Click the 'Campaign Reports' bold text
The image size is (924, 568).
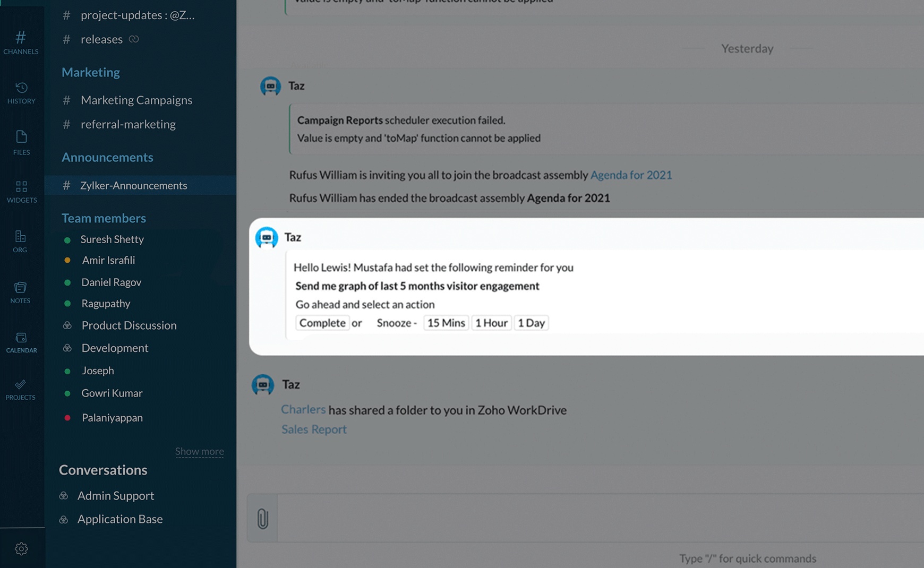(340, 120)
